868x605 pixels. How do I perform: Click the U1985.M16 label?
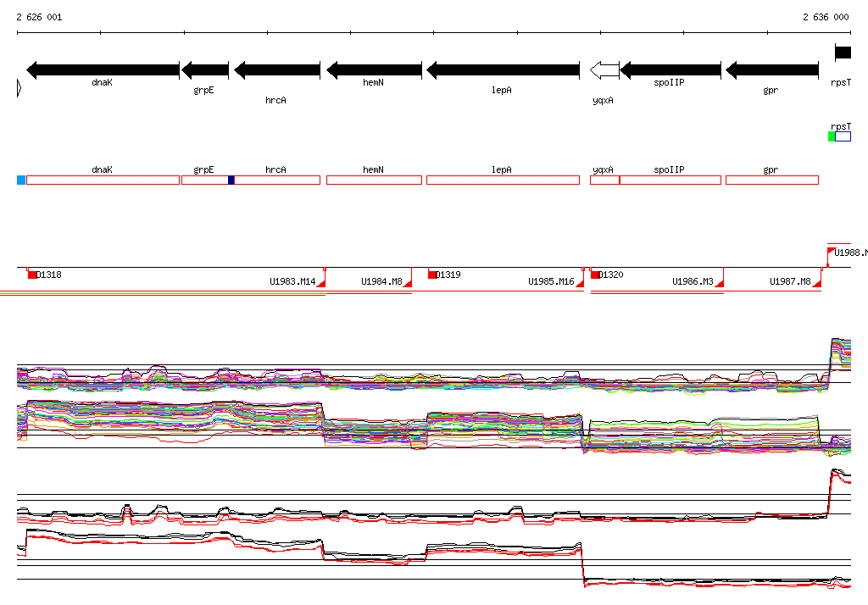[x=551, y=282]
